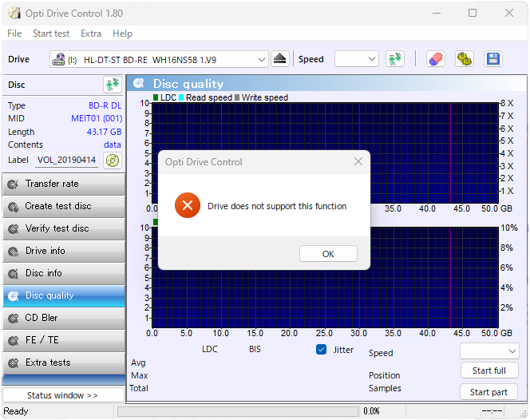Viewport: 530px width, 420px height.
Task: Click refresh icon next to Speed dropdown
Action: click(395, 59)
